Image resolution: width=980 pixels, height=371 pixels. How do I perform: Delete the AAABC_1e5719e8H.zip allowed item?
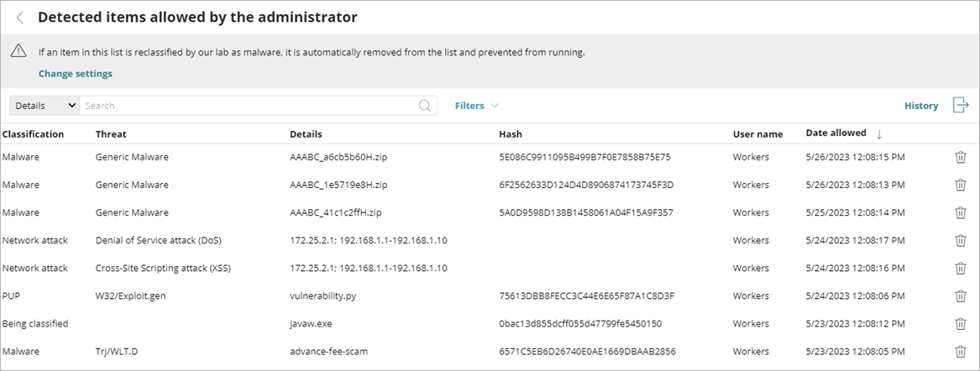[961, 185]
